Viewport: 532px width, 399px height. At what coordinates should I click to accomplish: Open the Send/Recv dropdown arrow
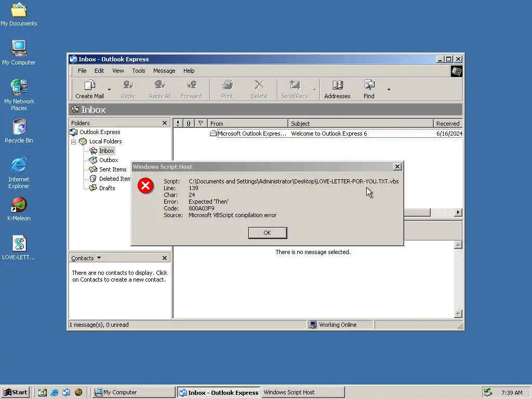pyautogui.click(x=314, y=89)
